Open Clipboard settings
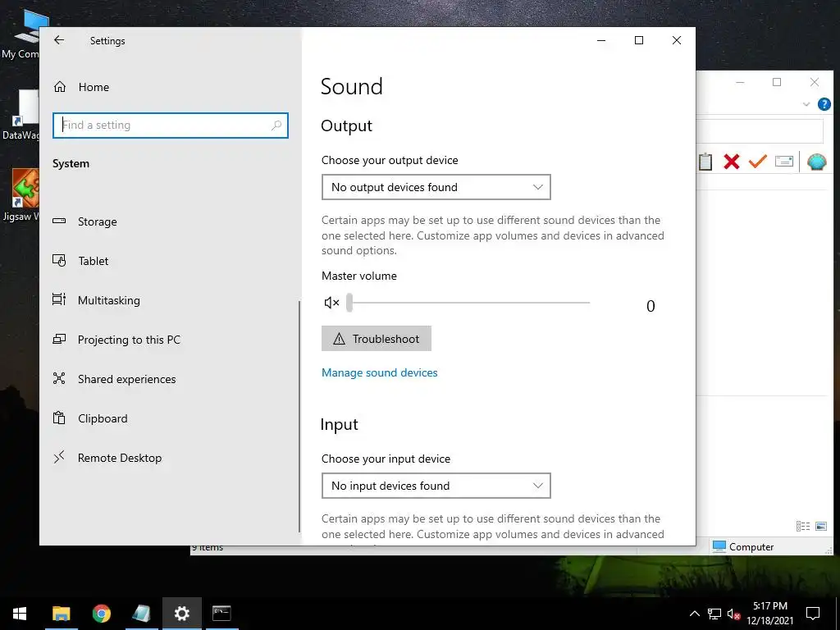This screenshot has height=630, width=840. click(x=90, y=418)
